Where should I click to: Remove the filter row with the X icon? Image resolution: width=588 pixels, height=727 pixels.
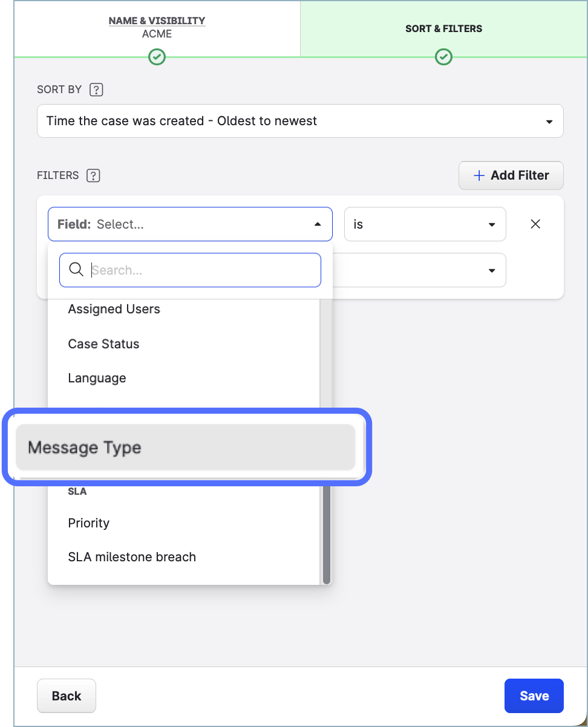click(535, 224)
